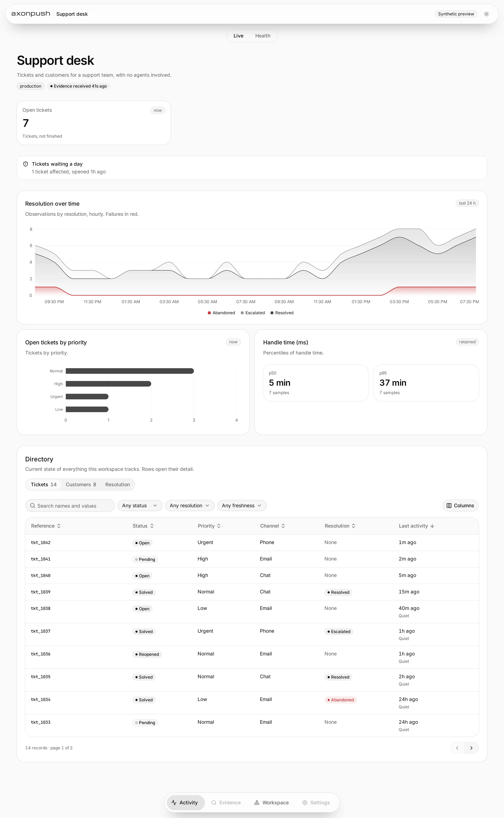Image resolution: width=504 pixels, height=818 pixels.
Task: Click the Open tickets 7 card
Action: pyautogui.click(x=94, y=123)
